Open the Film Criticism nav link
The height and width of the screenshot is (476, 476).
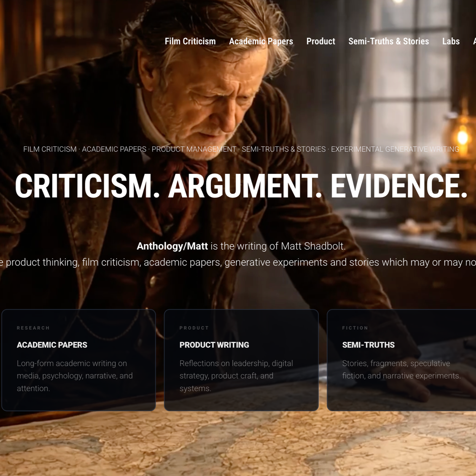point(190,41)
